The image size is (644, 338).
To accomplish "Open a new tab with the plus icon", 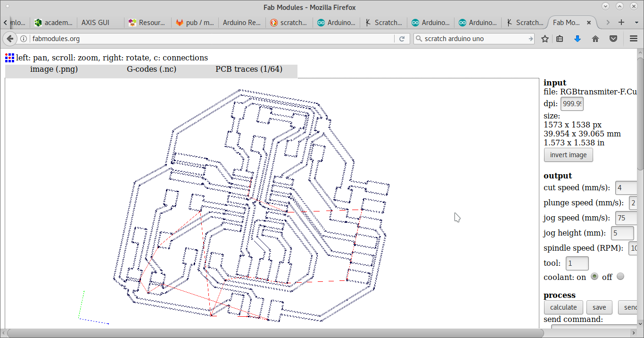I will pos(621,22).
